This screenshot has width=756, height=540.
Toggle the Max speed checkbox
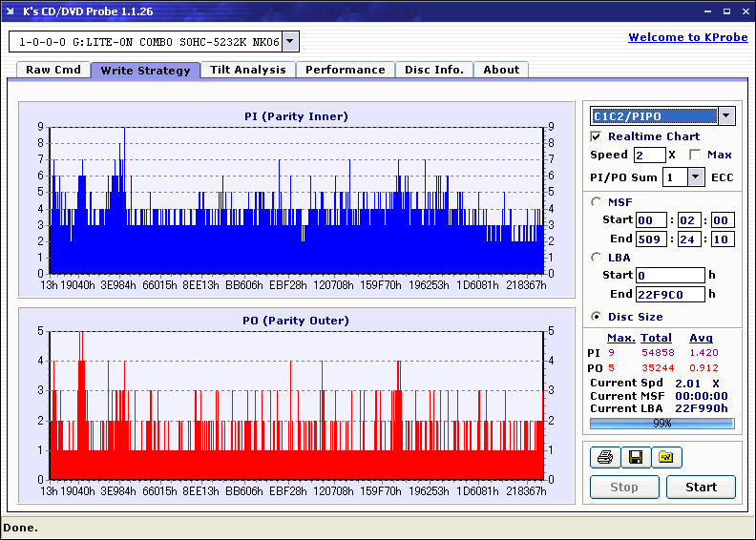click(695, 155)
